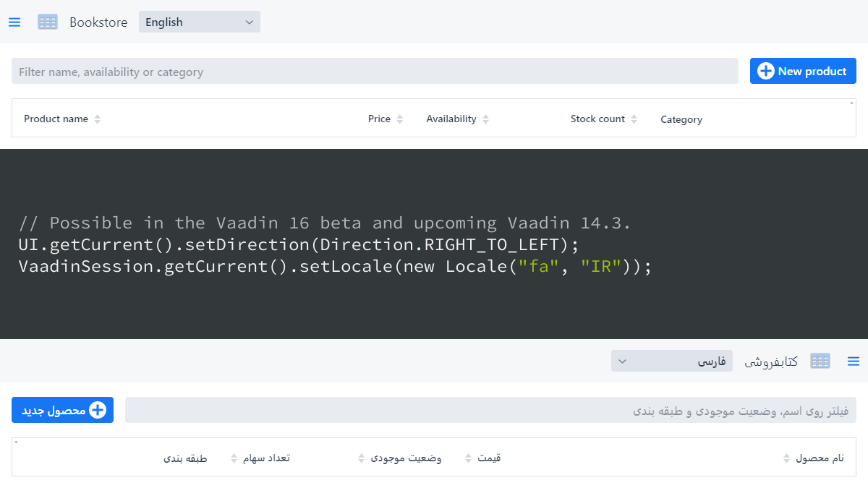Click the Persian filter input field
Viewport: 868px width, 488px height.
coord(490,410)
